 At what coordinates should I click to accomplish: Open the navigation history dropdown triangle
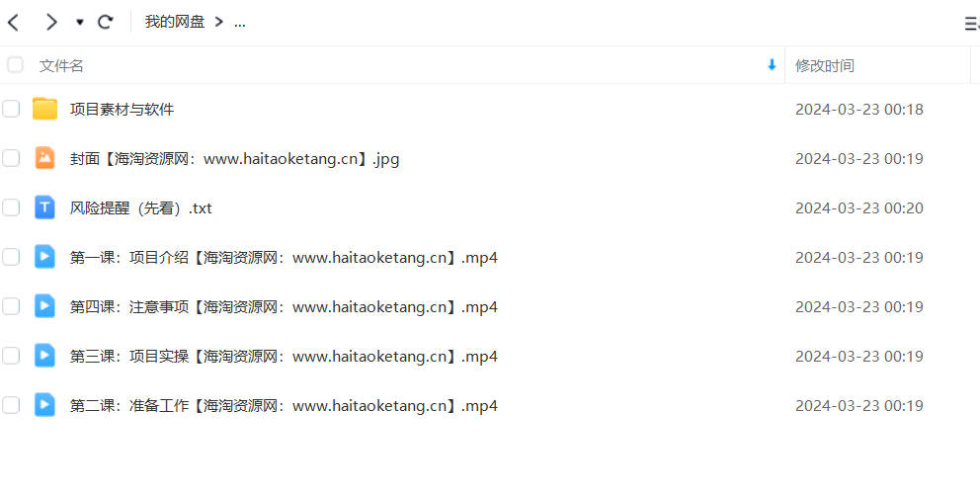80,23
